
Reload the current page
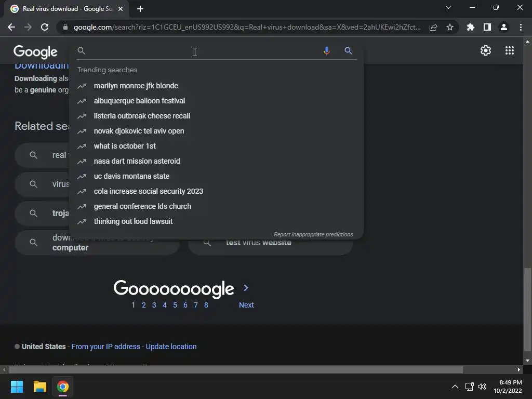45,27
